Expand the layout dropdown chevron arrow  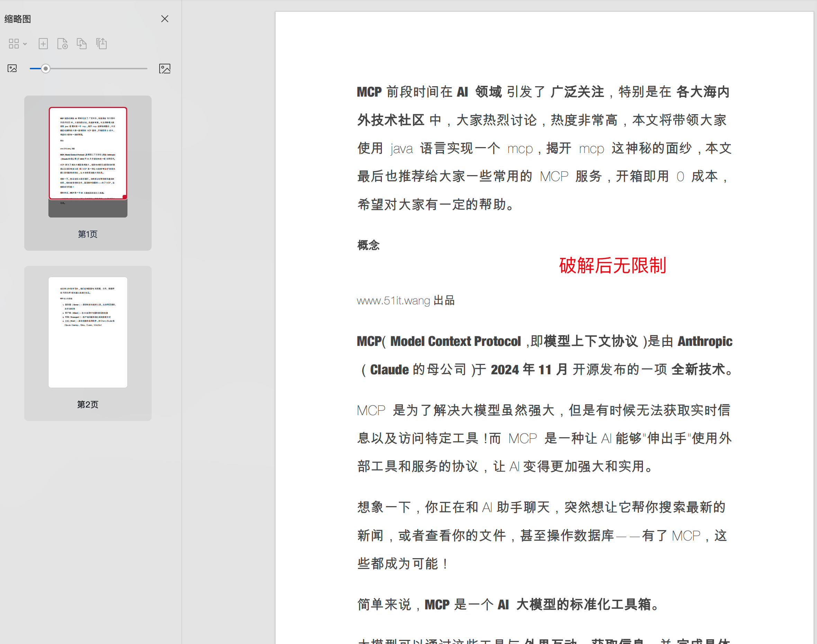25,44
